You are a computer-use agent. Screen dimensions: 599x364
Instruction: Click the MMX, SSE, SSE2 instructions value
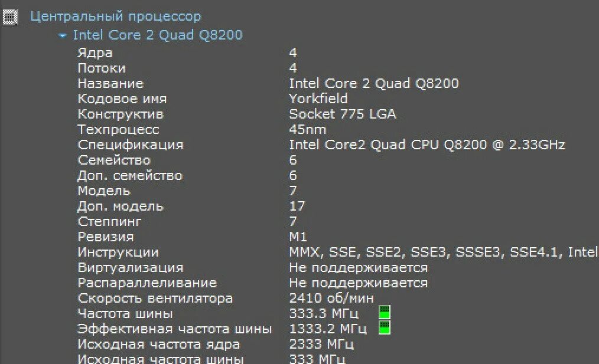[443, 252]
